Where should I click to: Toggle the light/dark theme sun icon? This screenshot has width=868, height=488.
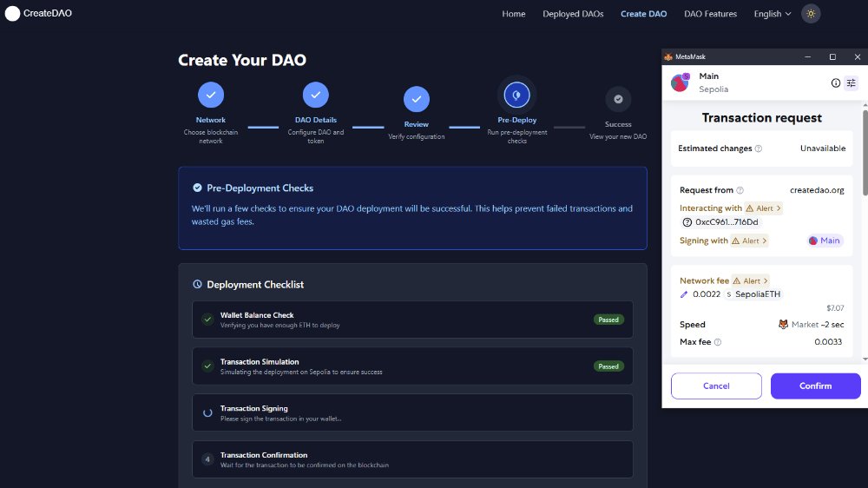(x=811, y=14)
